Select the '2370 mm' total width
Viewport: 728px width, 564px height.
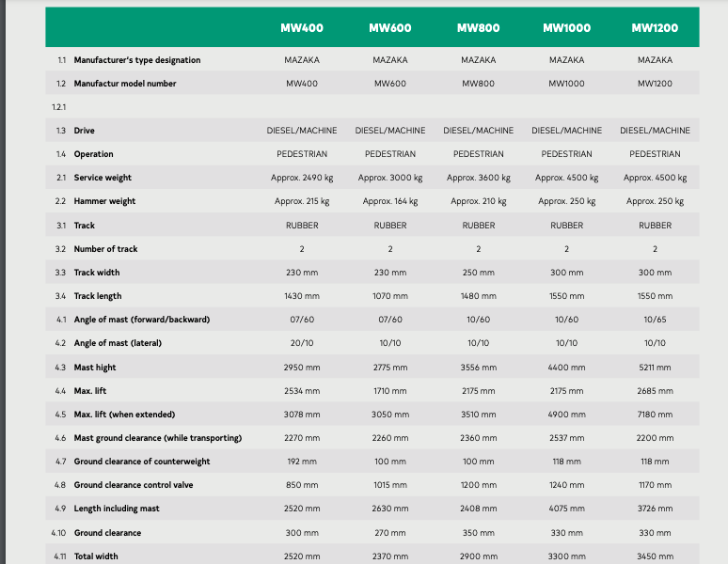[390, 556]
